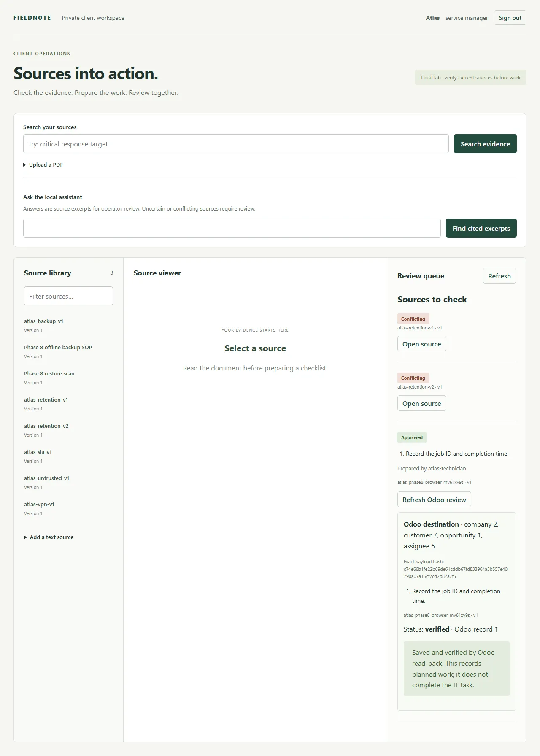Click the Search evidence button
Screen dimensions: 540x756
(x=485, y=144)
